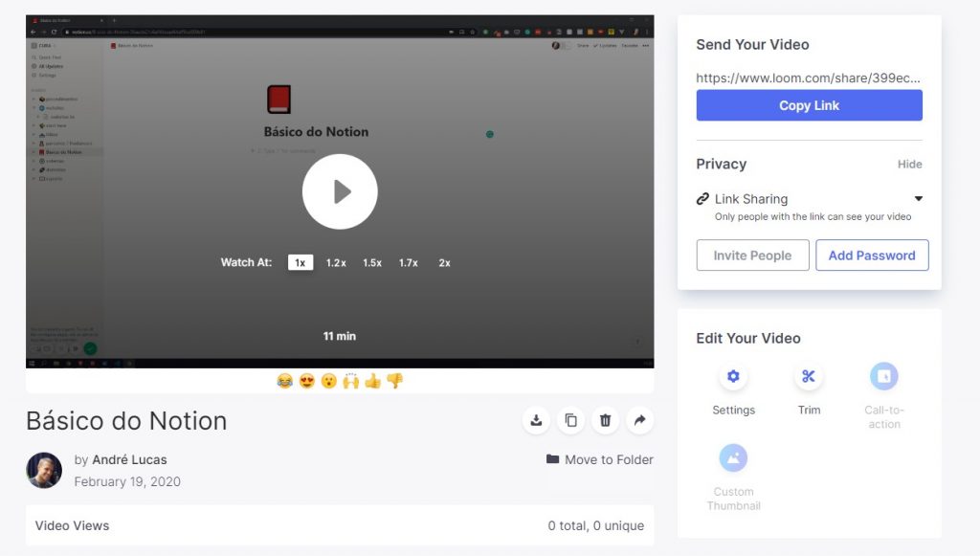Viewport: 980px width, 556px height.
Task: Select 1.5x watch speed
Action: point(372,262)
